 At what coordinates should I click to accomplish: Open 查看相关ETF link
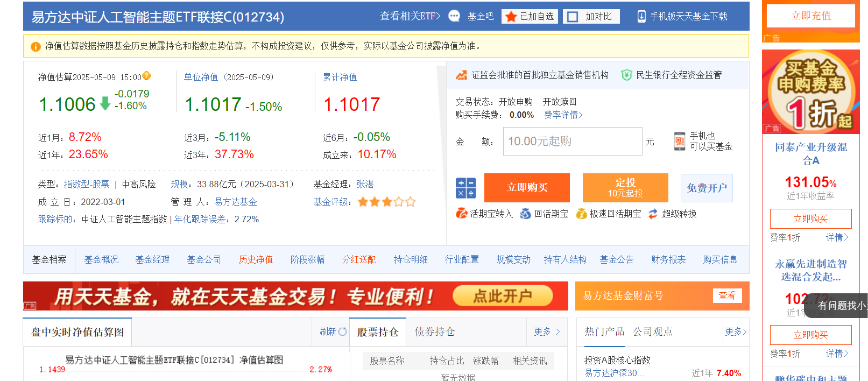coord(410,16)
